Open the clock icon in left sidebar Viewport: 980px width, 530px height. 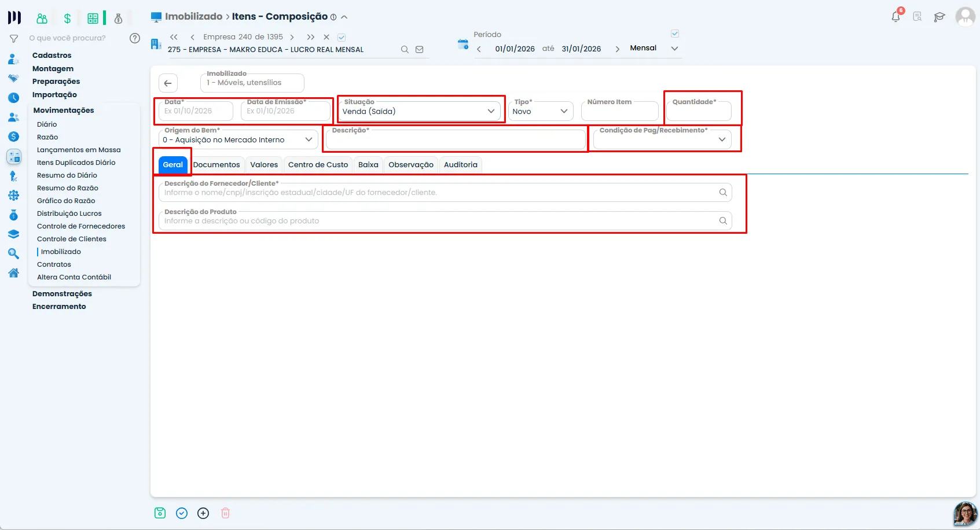(x=14, y=98)
